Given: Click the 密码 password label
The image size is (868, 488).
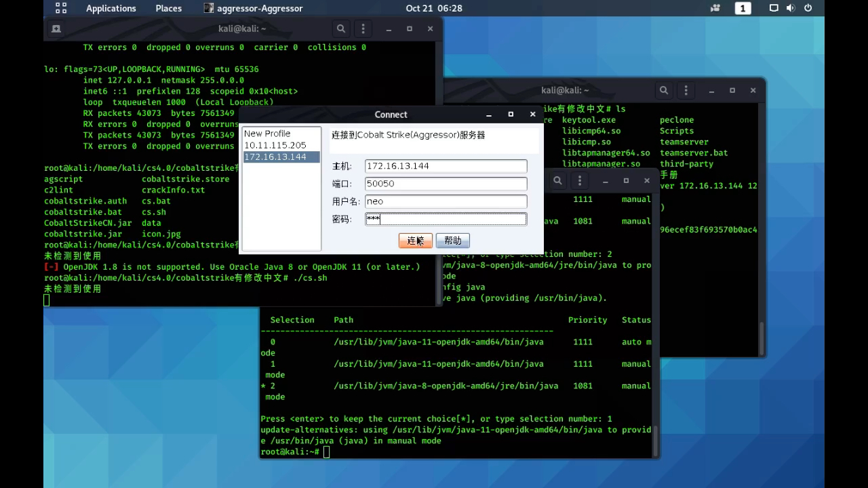Looking at the screenshot, I should coord(342,219).
